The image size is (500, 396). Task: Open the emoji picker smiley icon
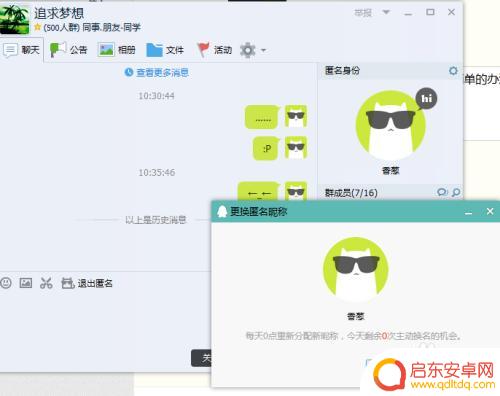pyautogui.click(x=6, y=283)
